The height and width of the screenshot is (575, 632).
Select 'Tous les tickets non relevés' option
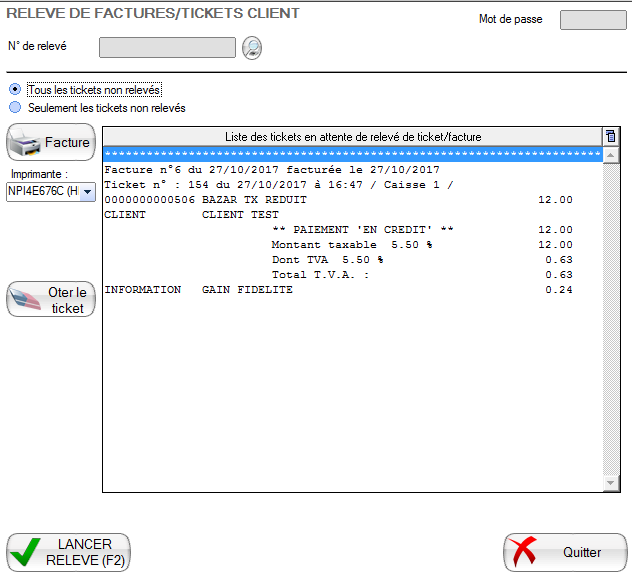(15, 90)
